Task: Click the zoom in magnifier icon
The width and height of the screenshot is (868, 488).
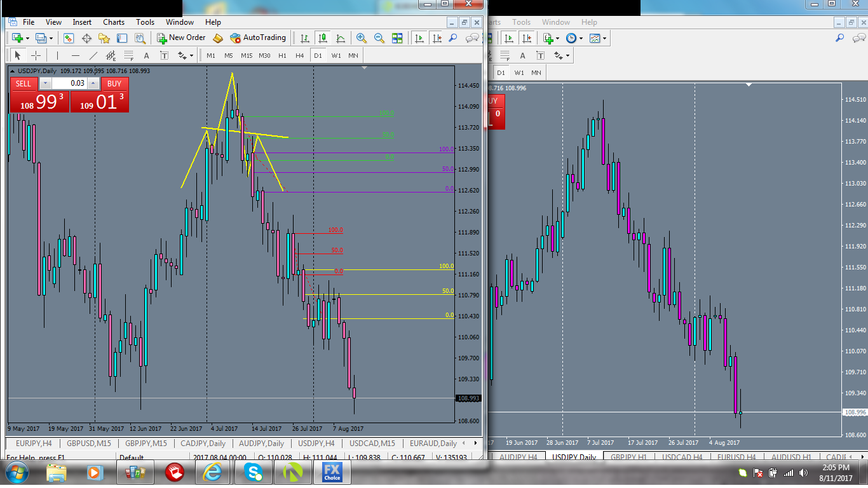Action: (362, 38)
